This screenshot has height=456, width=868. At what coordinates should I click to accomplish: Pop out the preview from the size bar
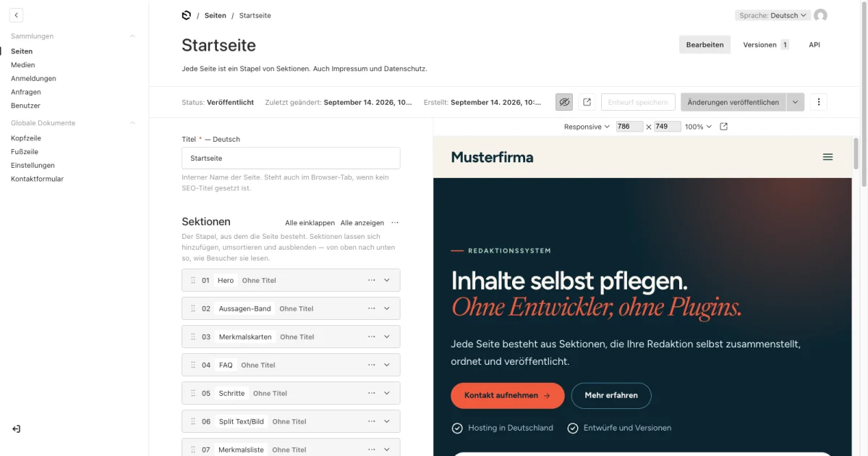[723, 127]
